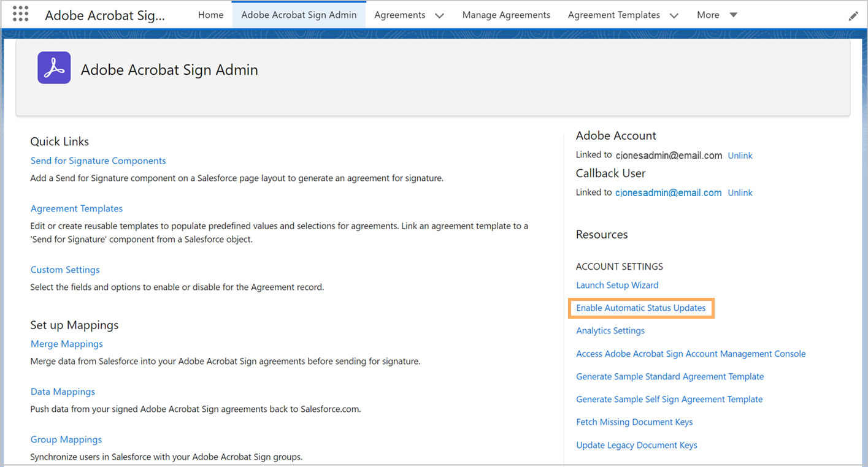This screenshot has height=467, width=868.
Task: Click the Callback User heading
Action: click(x=610, y=173)
